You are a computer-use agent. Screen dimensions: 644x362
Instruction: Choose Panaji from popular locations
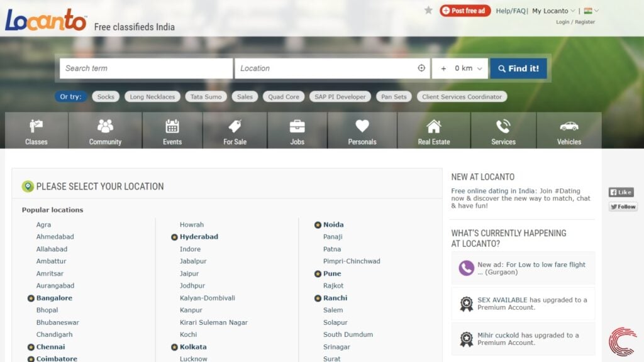coord(333,237)
